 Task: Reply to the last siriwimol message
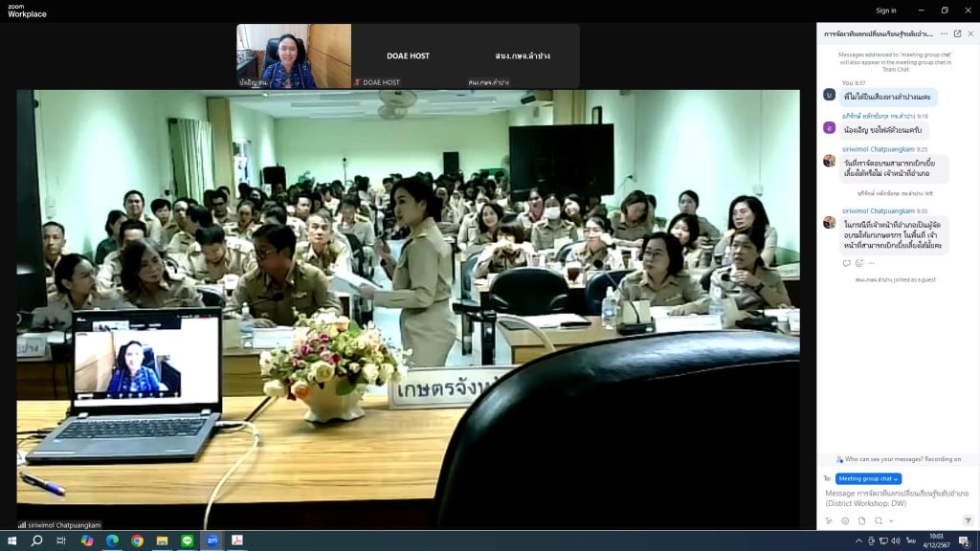pyautogui.click(x=847, y=263)
